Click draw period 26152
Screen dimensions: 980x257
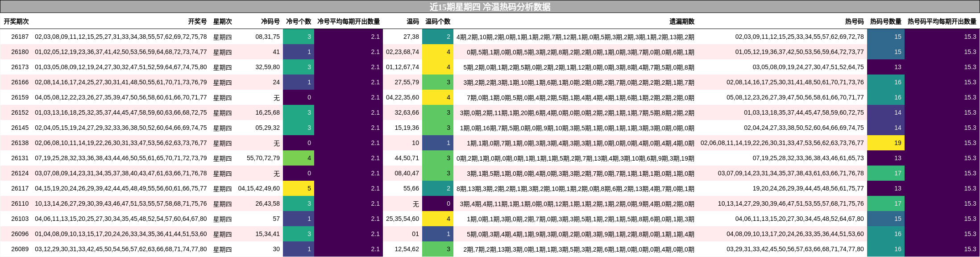20,112
